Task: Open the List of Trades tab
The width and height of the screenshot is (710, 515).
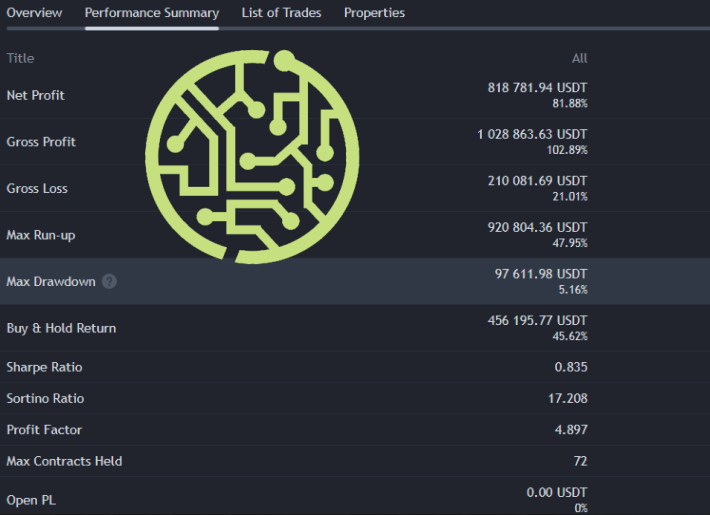Action: point(281,13)
